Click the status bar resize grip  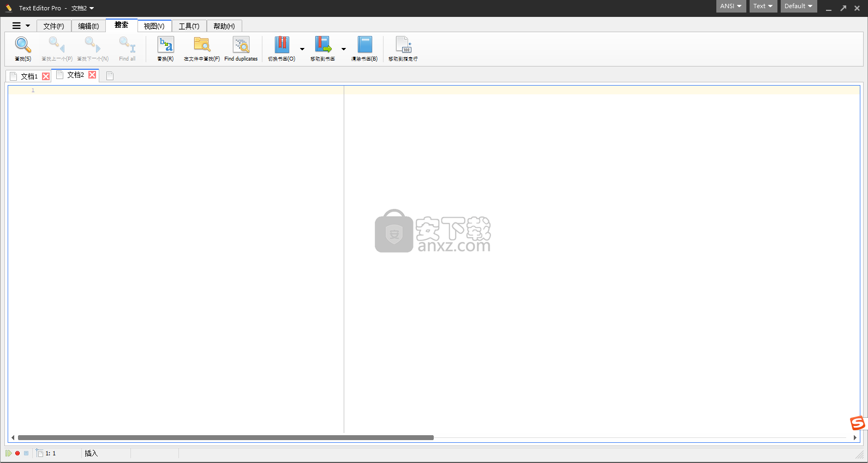pos(860,454)
